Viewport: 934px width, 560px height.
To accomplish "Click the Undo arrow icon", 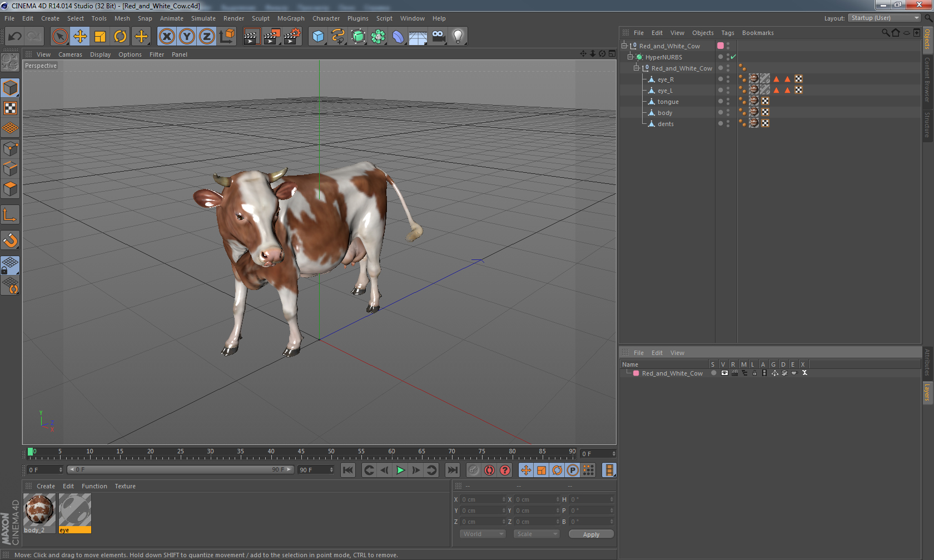I will tap(14, 37).
